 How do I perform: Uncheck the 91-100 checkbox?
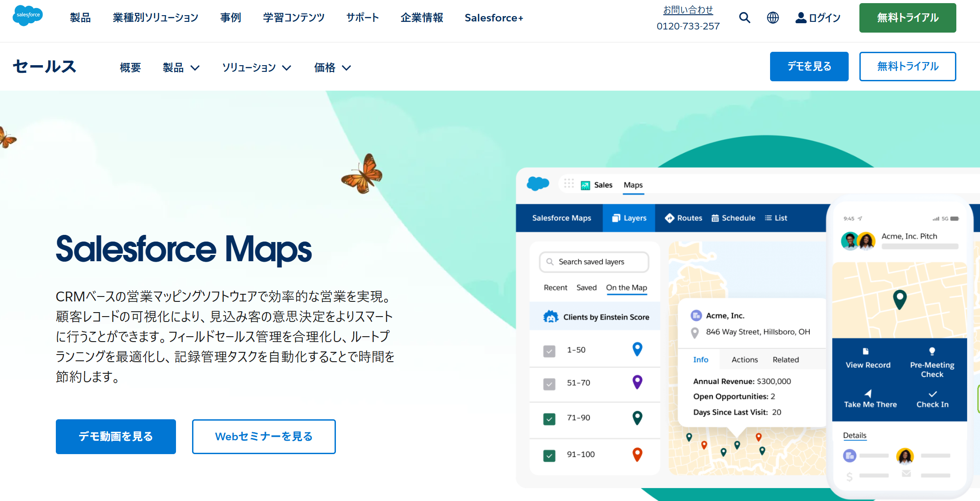tap(549, 455)
